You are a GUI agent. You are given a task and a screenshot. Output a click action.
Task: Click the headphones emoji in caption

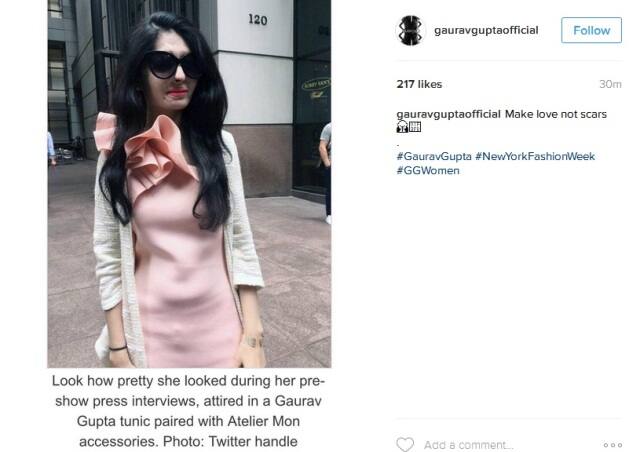pyautogui.click(x=402, y=127)
